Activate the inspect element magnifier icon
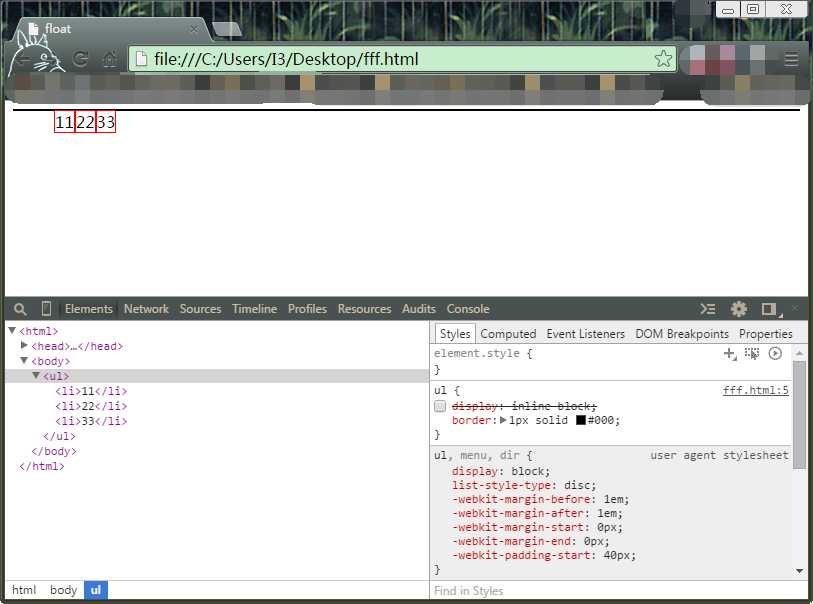 [20, 309]
